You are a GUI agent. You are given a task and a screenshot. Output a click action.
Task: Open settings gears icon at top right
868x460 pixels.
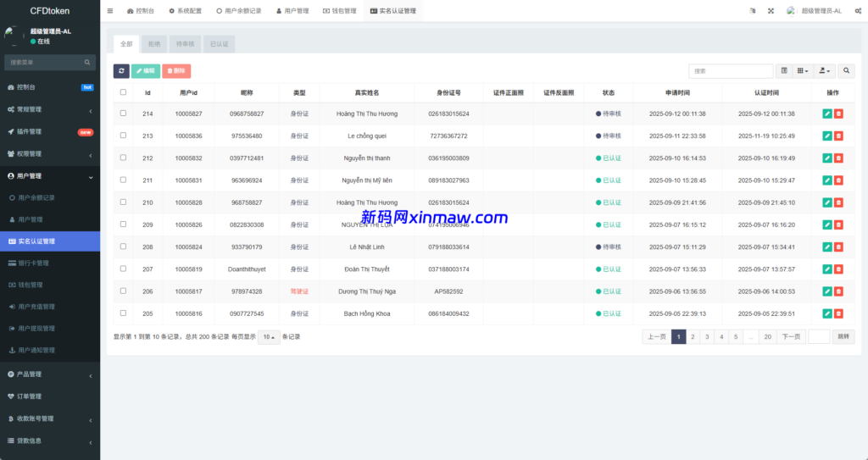coord(858,11)
